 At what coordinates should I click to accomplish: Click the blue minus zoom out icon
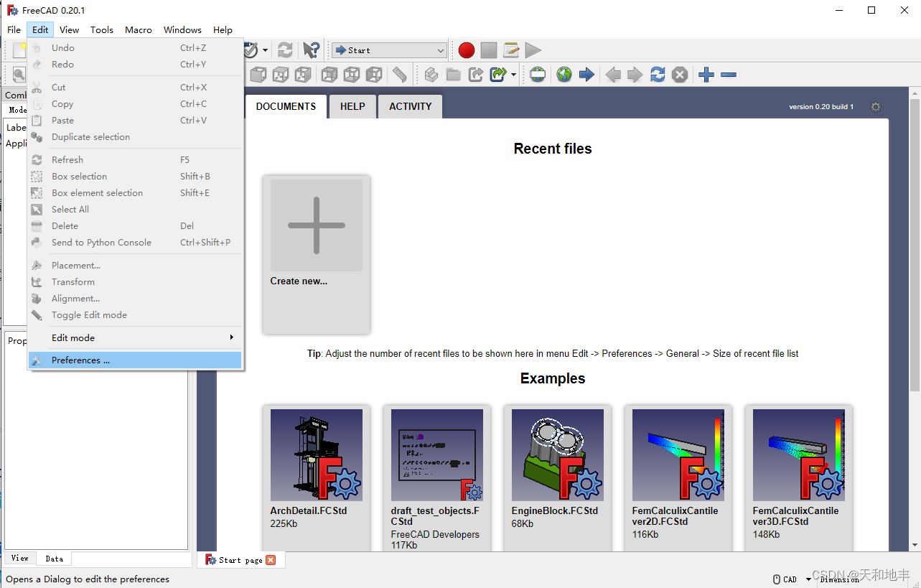click(729, 75)
